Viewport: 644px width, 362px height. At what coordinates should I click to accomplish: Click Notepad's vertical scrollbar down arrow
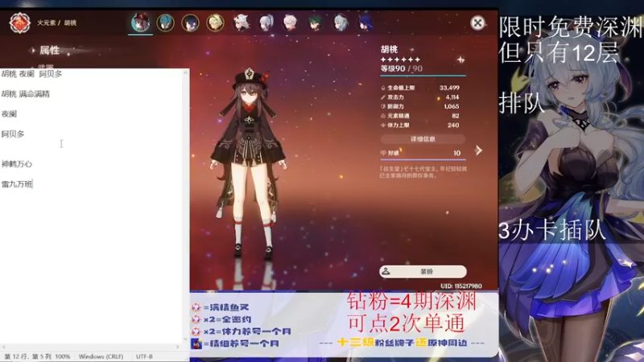(186, 339)
